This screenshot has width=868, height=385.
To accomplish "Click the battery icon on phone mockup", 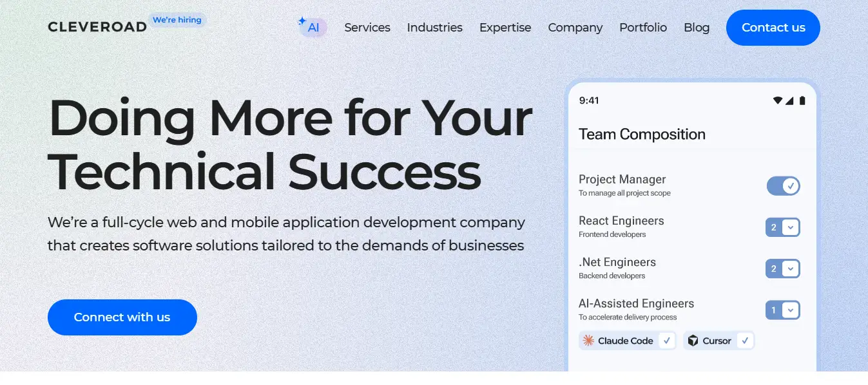I will click(802, 100).
